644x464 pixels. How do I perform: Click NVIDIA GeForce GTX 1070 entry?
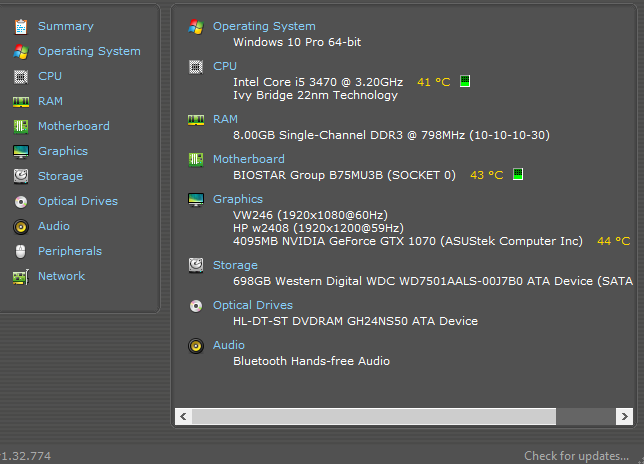point(408,241)
